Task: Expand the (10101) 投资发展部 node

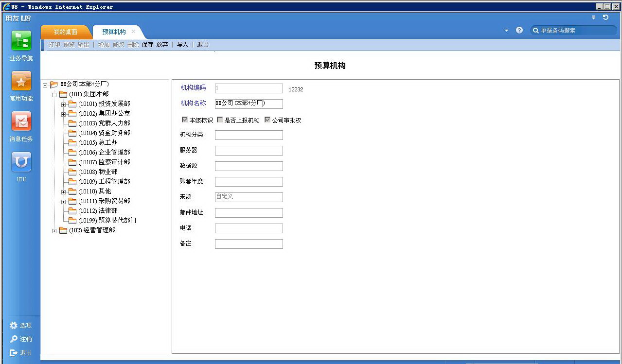Action: click(x=64, y=104)
